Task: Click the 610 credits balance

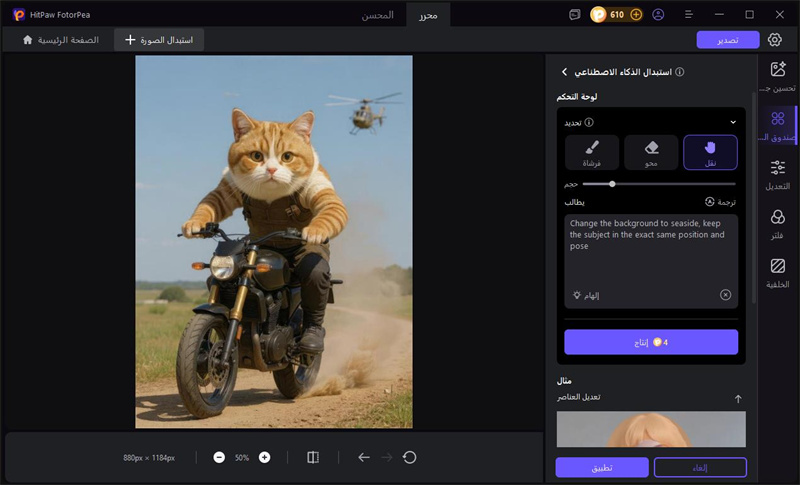Action: click(617, 15)
